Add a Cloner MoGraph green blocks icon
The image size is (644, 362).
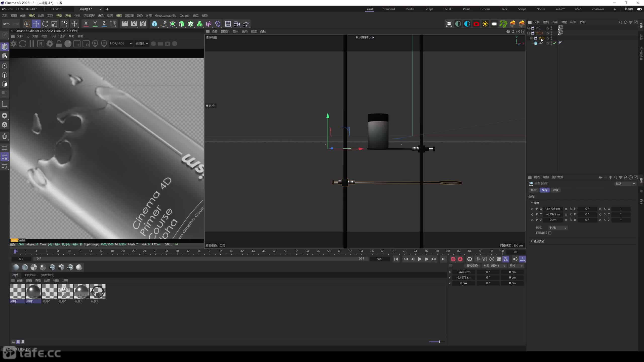click(x=200, y=24)
